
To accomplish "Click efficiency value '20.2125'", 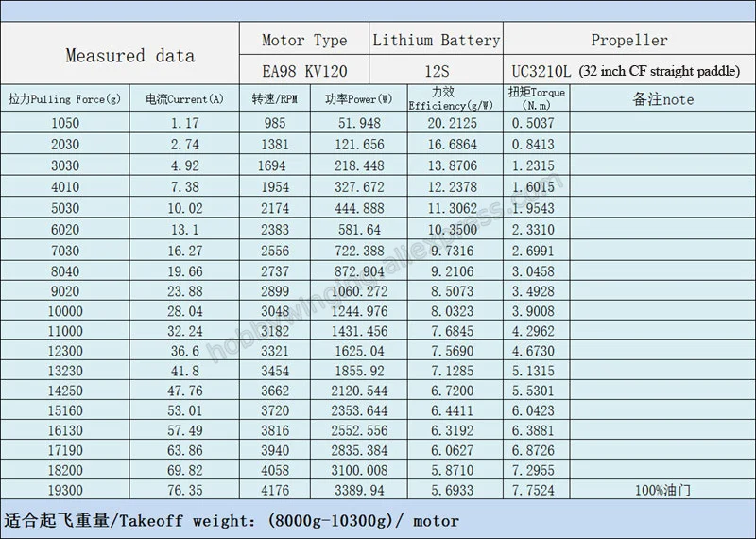I will [x=453, y=123].
